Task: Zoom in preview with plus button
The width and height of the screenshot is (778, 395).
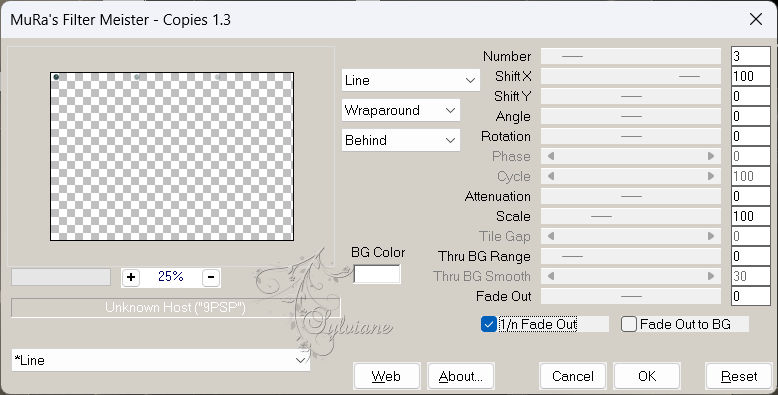Action: pyautogui.click(x=131, y=277)
